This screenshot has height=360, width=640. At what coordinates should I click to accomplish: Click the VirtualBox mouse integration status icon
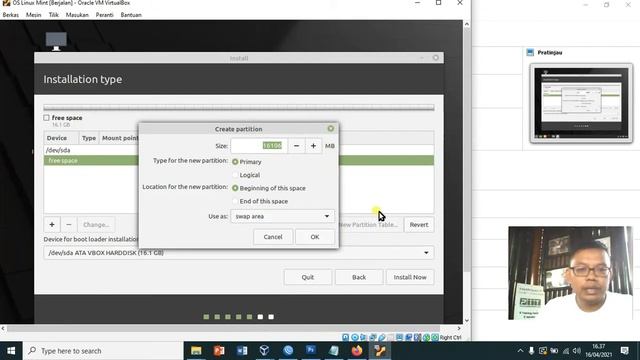point(427,337)
